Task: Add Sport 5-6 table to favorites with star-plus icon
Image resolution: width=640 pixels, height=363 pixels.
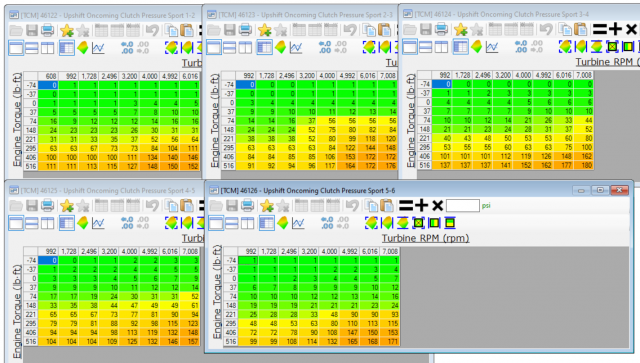Action: point(267,205)
